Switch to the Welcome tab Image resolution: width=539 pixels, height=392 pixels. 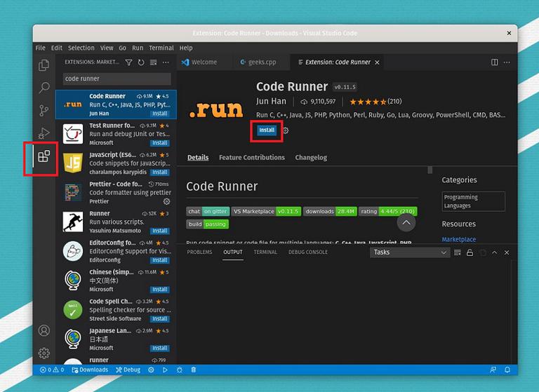pyautogui.click(x=204, y=62)
